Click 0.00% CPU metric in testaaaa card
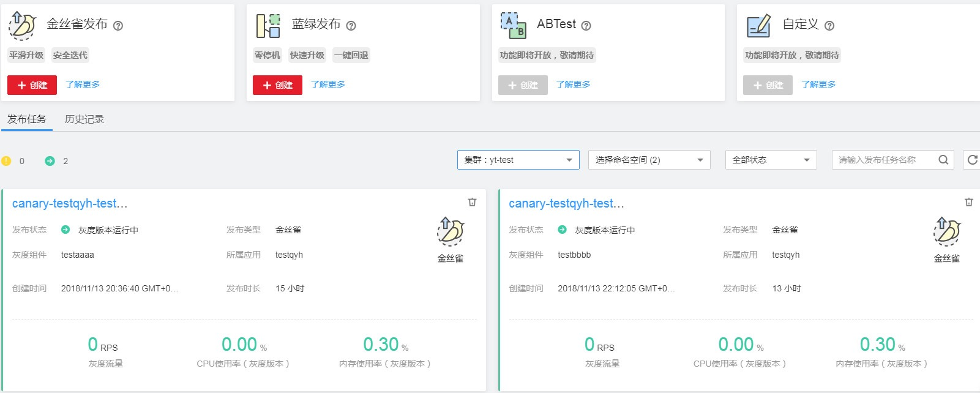 click(244, 345)
